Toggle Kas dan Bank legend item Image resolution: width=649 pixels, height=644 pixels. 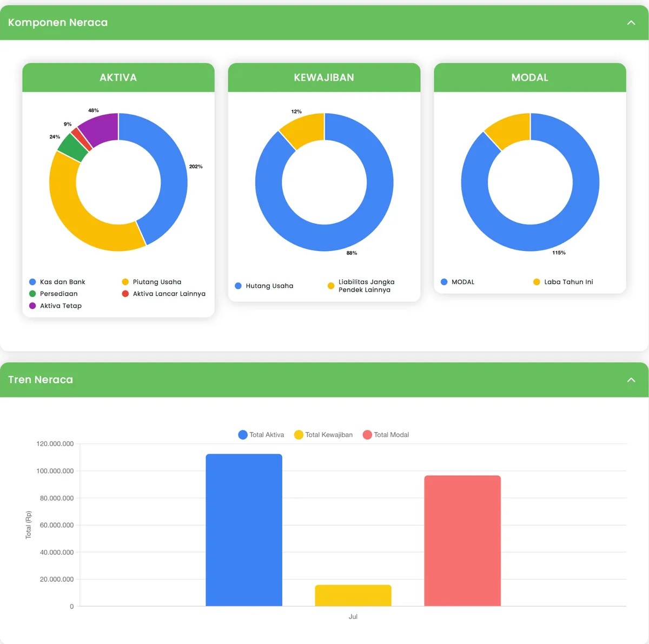[57, 282]
